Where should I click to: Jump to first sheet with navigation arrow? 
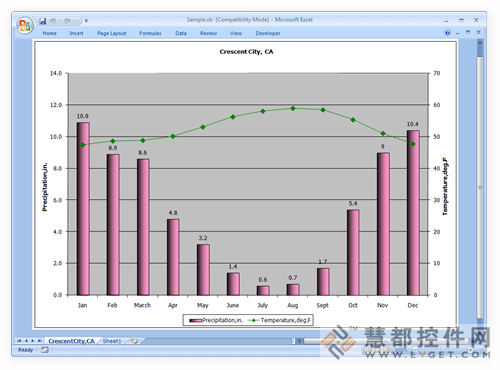(x=19, y=341)
